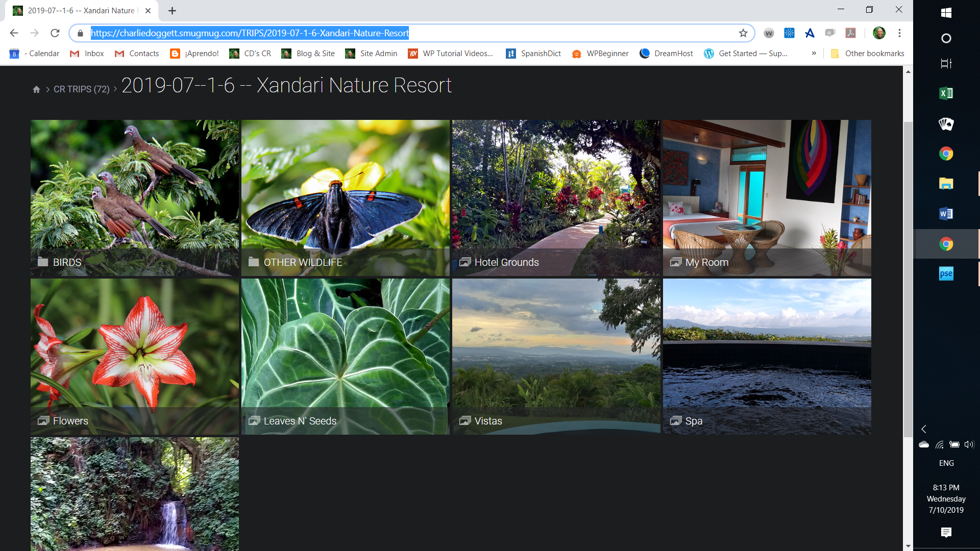Open the Other bookmarks folder

(x=867, y=54)
